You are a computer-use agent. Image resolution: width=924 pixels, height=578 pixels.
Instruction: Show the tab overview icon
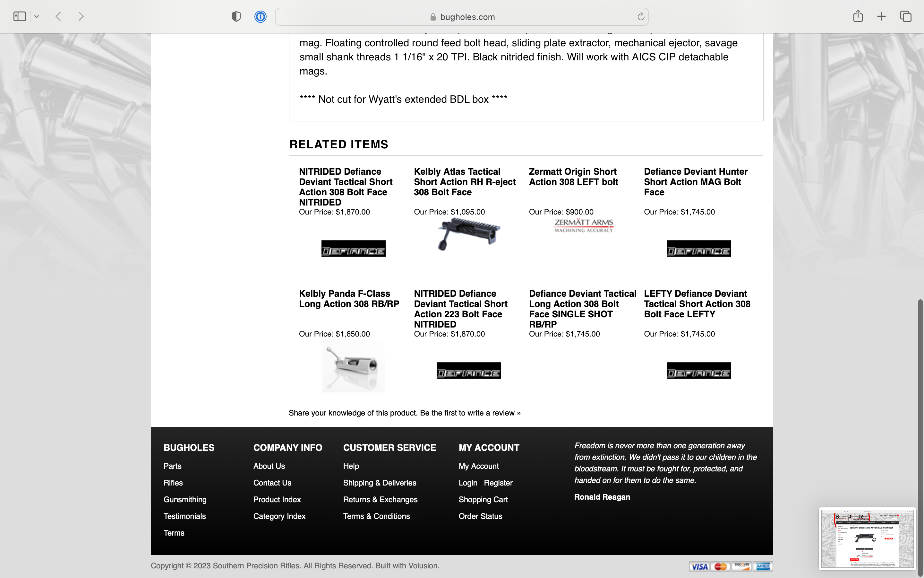click(x=906, y=16)
